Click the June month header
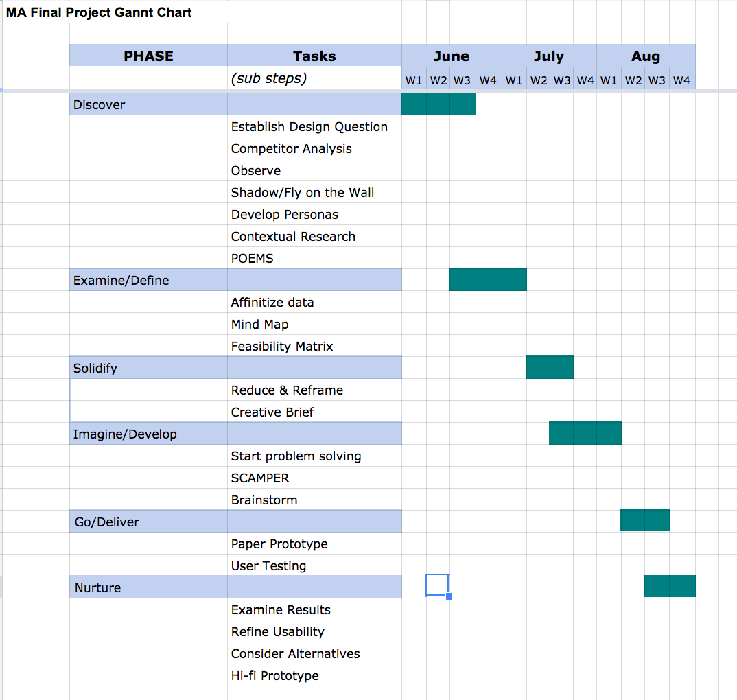Viewport: 737px width, 700px height. (452, 56)
